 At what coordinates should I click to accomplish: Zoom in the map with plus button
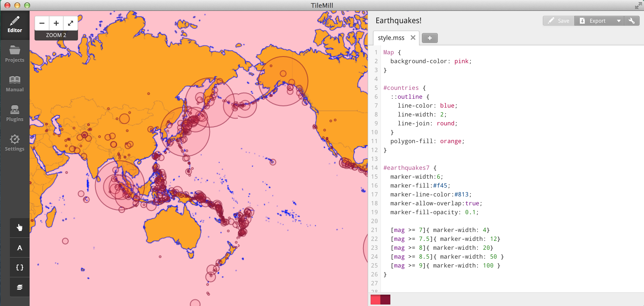pyautogui.click(x=56, y=23)
